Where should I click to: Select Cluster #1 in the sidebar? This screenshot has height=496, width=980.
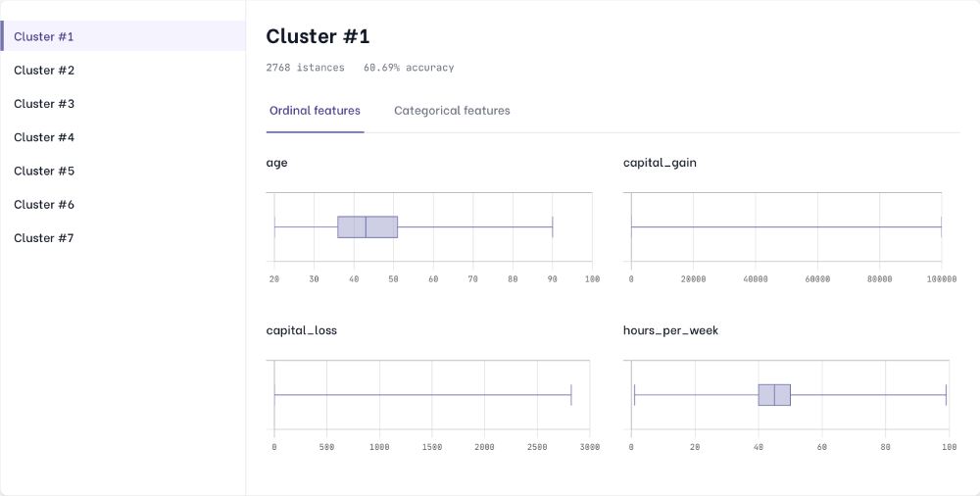pyautogui.click(x=44, y=36)
